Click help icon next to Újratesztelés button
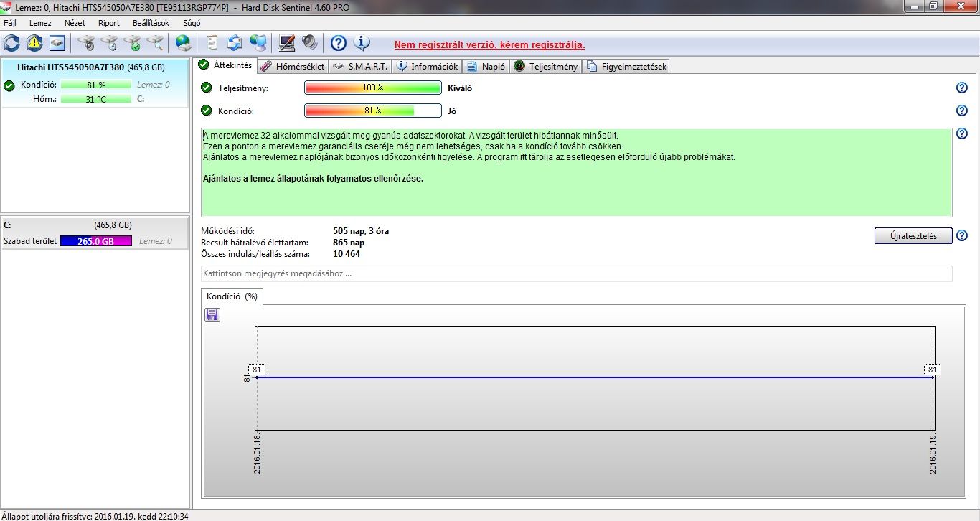 coord(962,235)
